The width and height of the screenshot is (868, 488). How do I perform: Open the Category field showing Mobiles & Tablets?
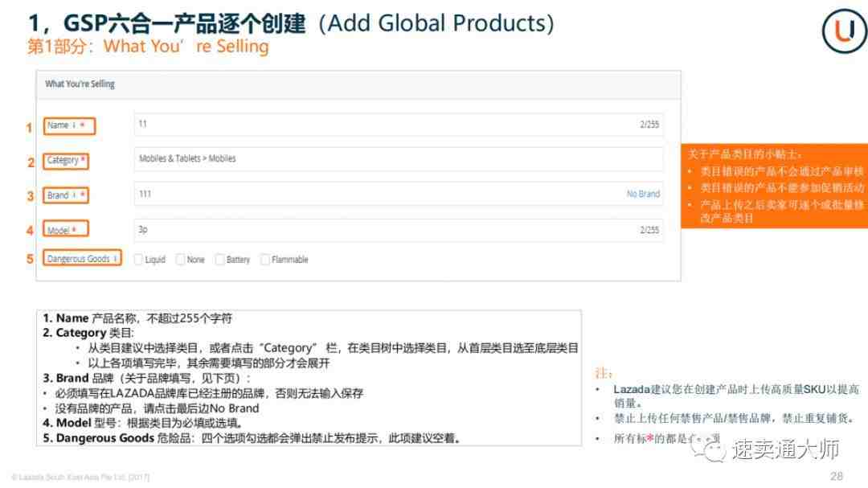click(399, 159)
